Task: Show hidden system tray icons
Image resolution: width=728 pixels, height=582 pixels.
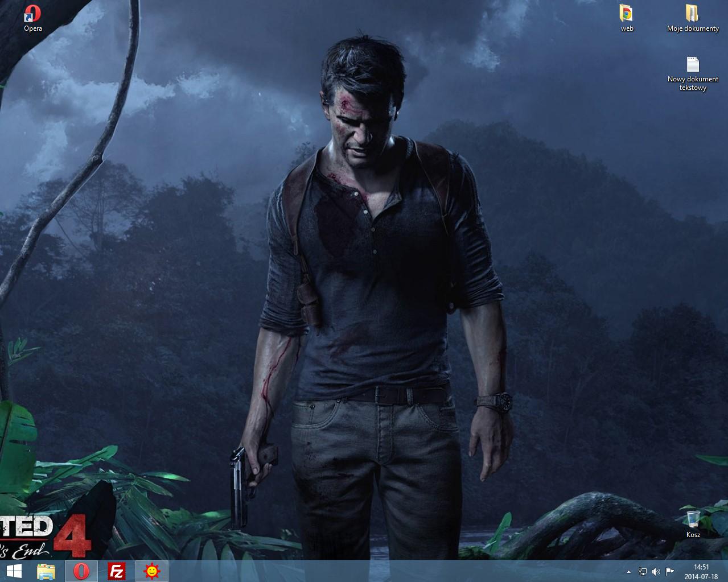Action: (628, 571)
